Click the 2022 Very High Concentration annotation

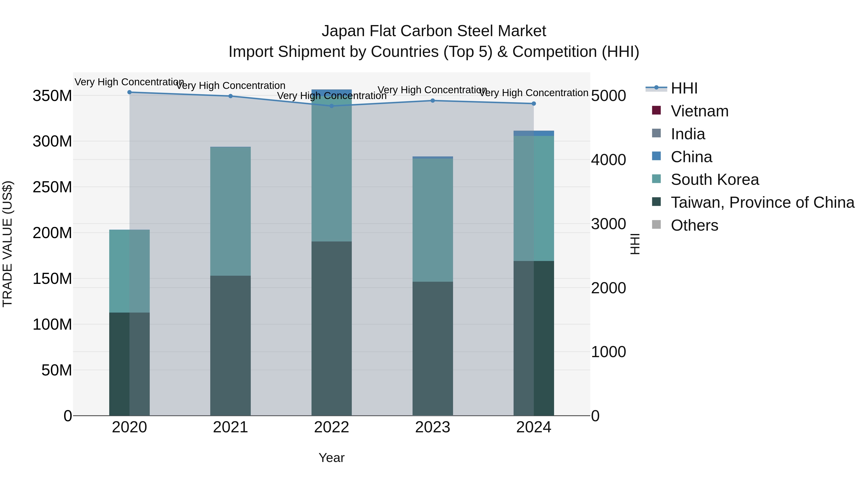(332, 96)
